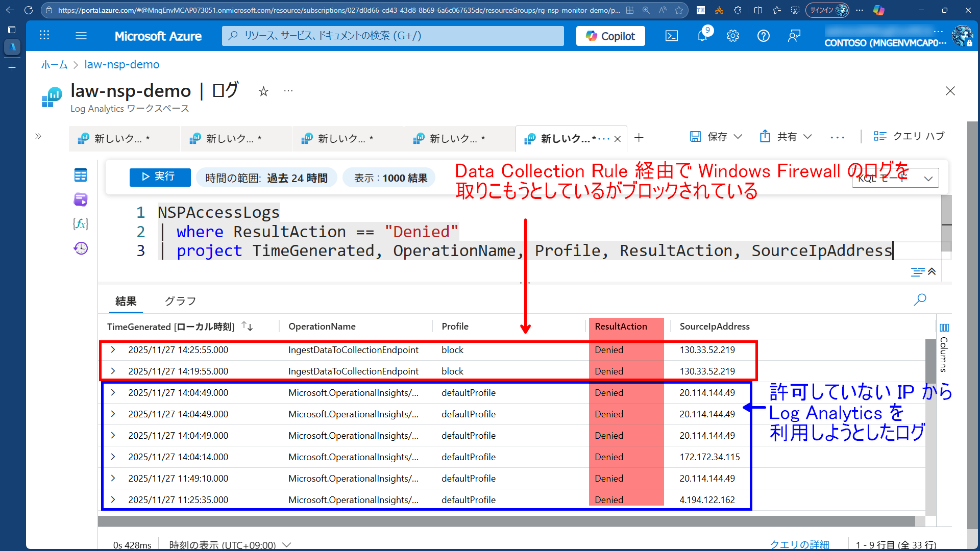Screen dimensions: 980x551
Task: Click the Azure resource search box
Action: 392,36
